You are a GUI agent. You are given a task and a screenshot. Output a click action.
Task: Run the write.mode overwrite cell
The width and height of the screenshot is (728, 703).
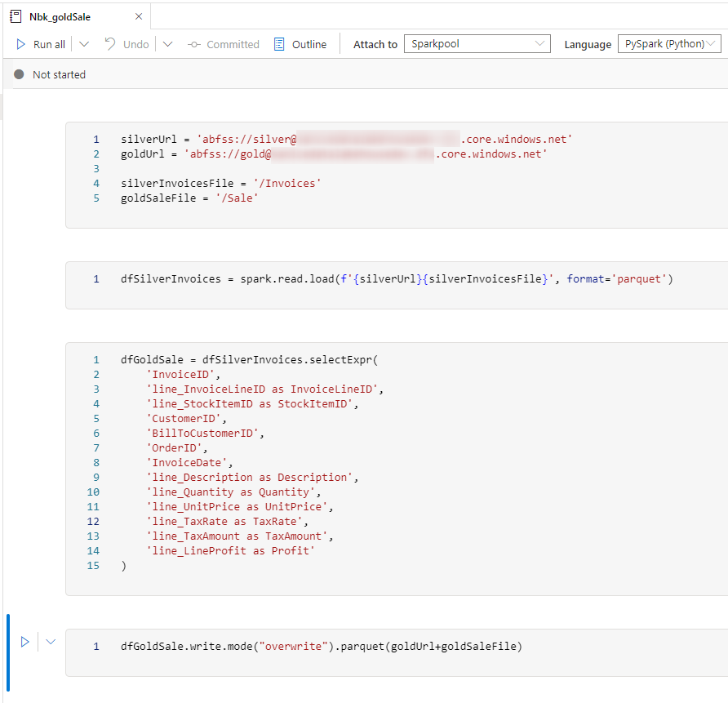pyautogui.click(x=25, y=642)
